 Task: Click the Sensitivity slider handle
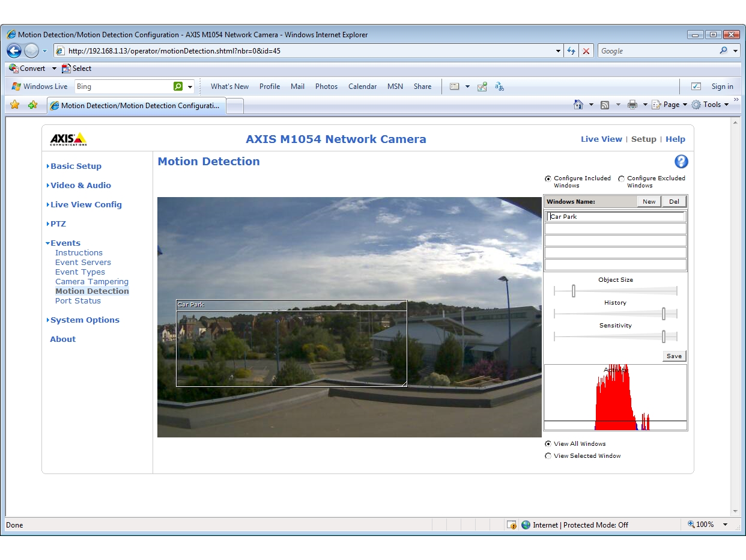tap(664, 336)
